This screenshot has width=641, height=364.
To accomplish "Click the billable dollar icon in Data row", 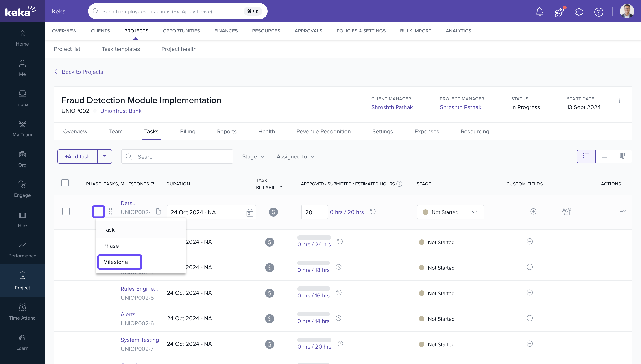I will (273, 212).
